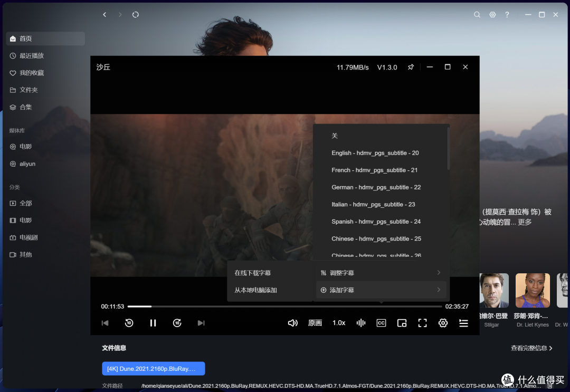
Task: Click the 11.79MB/s speed indicator
Action: (x=352, y=67)
